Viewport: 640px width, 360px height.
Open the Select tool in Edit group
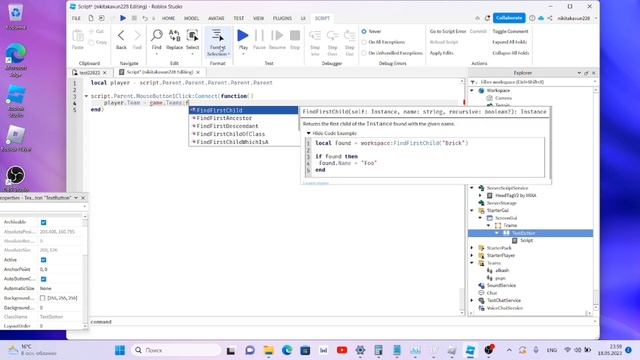[x=192, y=40]
